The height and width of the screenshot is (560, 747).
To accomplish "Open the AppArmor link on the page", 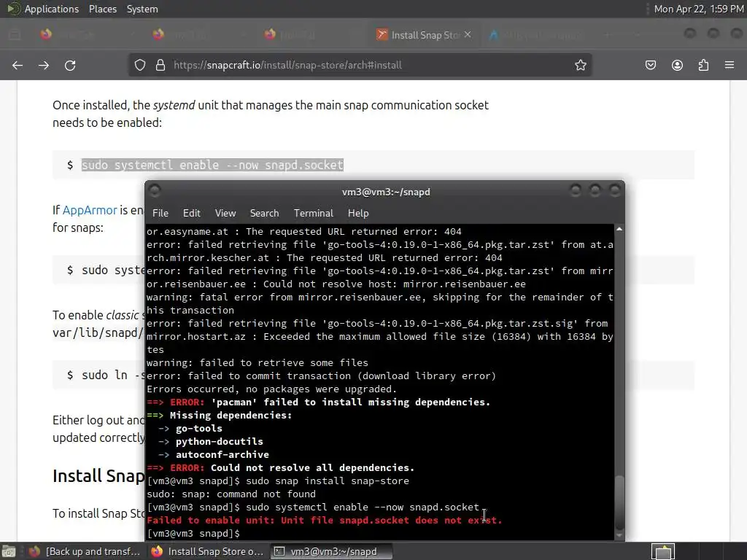I will tap(90, 210).
